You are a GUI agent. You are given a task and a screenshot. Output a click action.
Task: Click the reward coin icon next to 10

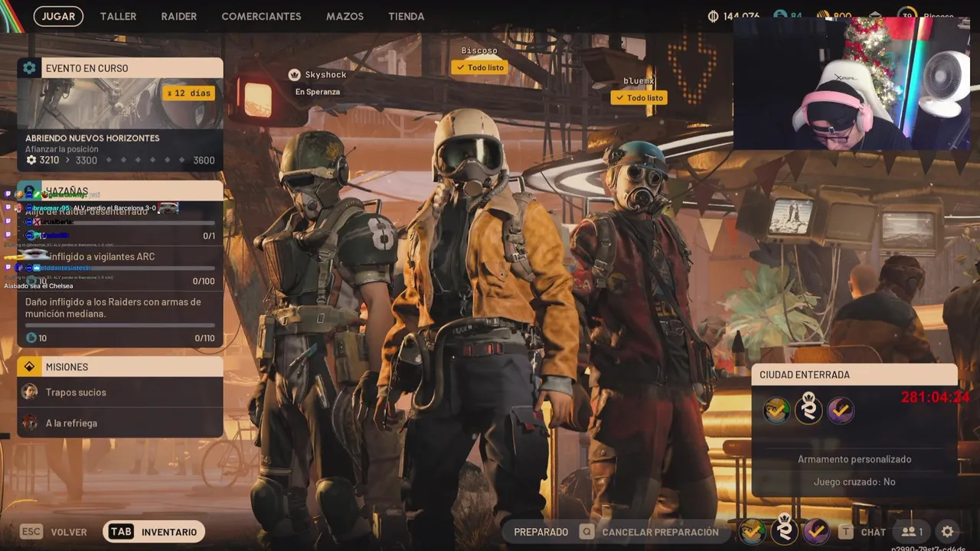31,337
